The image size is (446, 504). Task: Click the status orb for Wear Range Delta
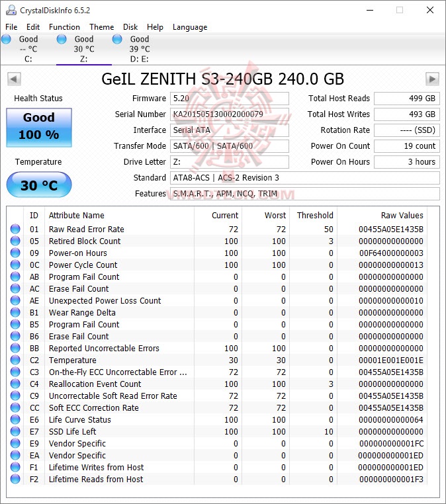tap(15, 312)
